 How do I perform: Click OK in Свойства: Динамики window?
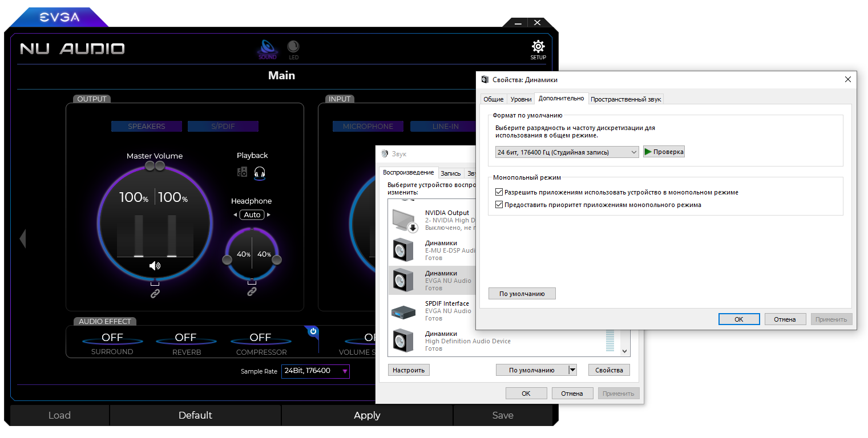739,319
